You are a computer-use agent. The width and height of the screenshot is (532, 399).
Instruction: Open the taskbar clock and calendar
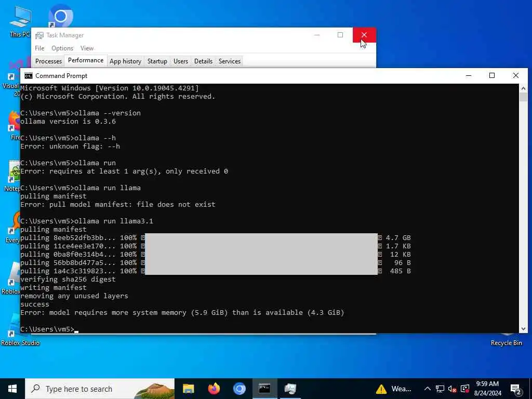pyautogui.click(x=487, y=389)
